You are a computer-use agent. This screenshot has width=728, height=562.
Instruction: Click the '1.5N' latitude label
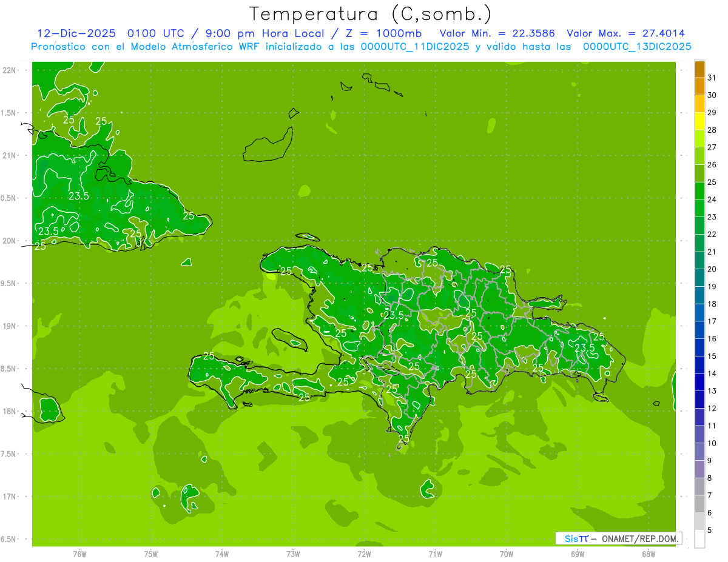(9, 113)
